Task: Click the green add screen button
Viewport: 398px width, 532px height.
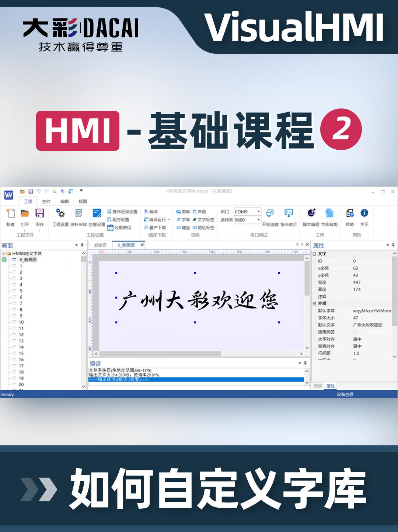Action: 4,260
